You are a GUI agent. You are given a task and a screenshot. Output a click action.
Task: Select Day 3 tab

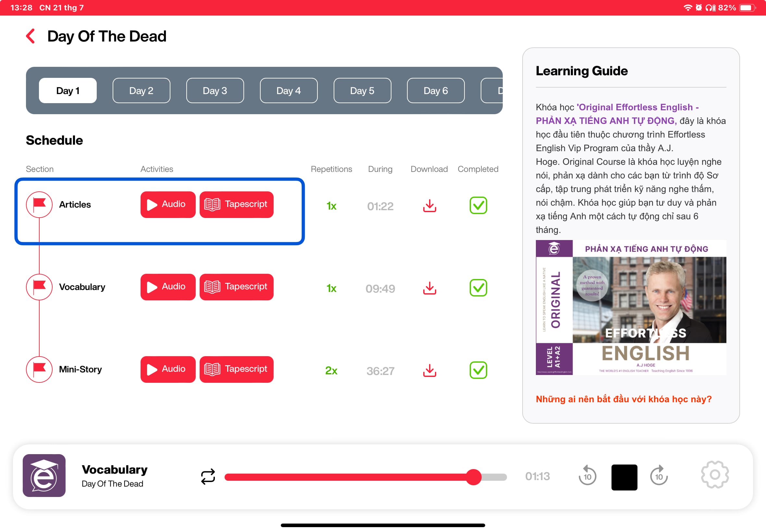point(216,90)
